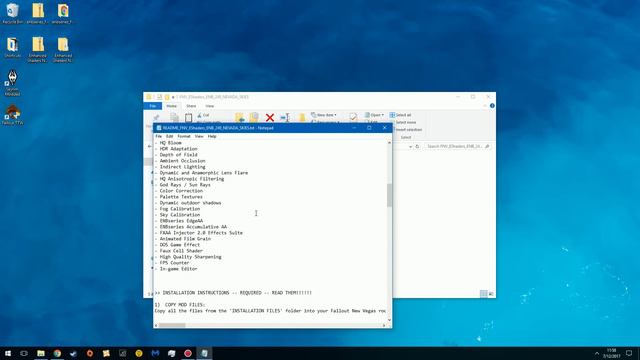Screen dimensions: 640x360
Task: Click Task View icon on taskbar
Action: pos(24,353)
